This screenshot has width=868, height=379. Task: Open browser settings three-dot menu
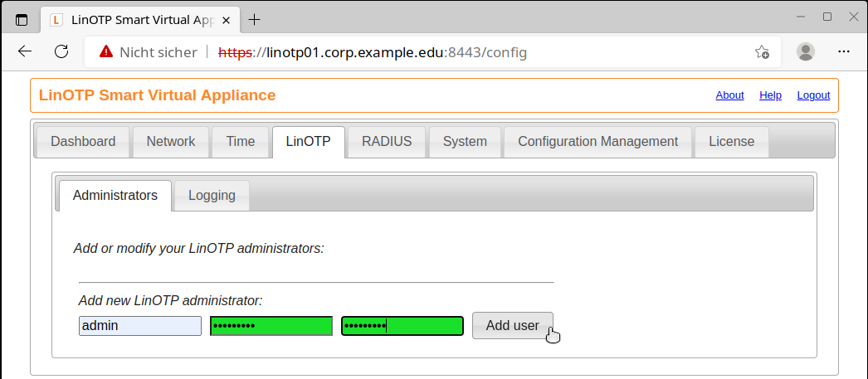click(844, 51)
